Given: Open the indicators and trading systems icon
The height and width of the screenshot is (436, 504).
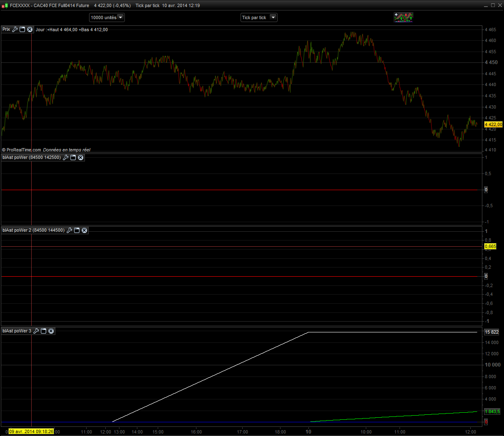Looking at the screenshot, I should pos(403,17).
